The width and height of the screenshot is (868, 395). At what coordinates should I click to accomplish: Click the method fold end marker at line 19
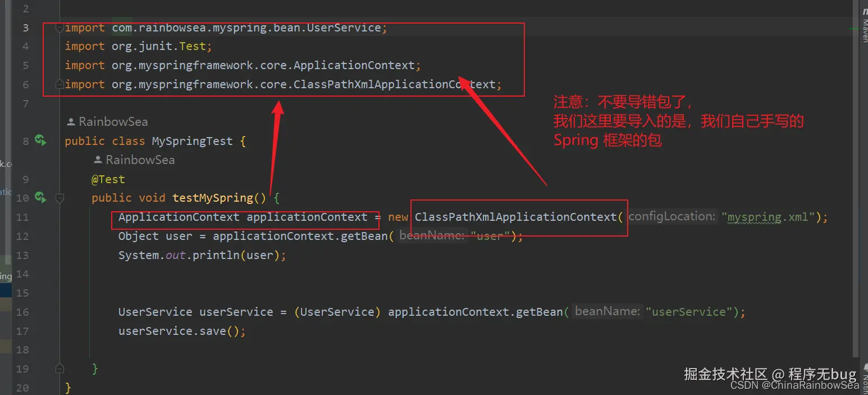[x=60, y=369]
